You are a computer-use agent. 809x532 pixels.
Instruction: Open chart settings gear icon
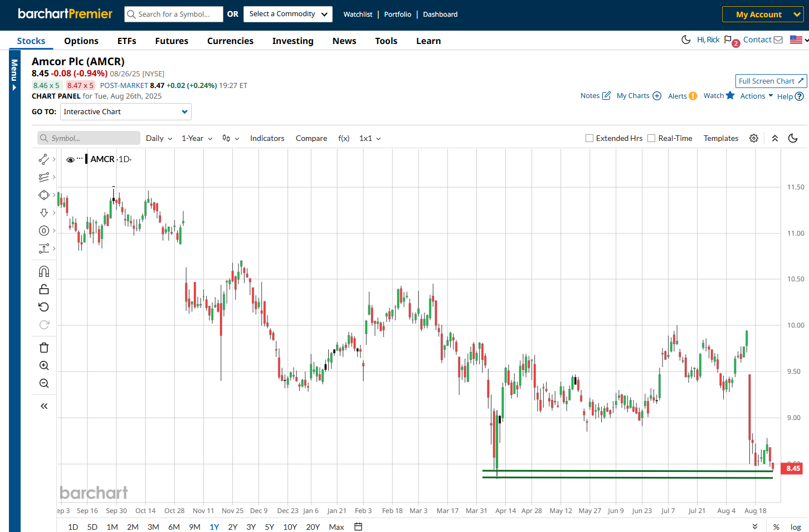(754, 138)
